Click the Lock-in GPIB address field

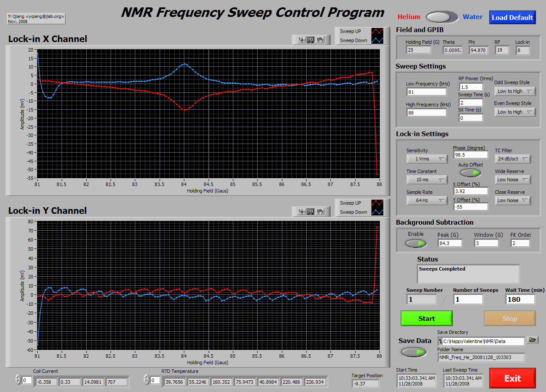(523, 50)
